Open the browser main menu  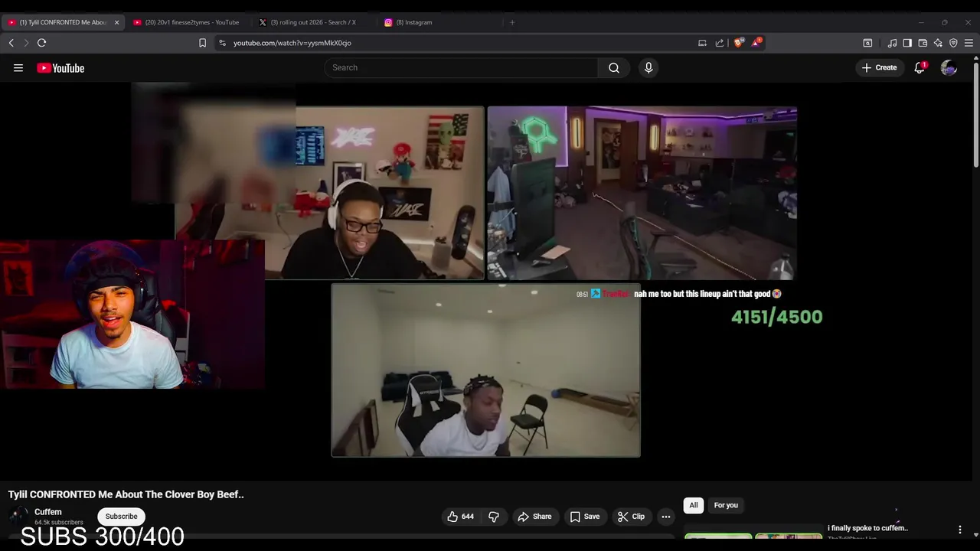click(969, 43)
